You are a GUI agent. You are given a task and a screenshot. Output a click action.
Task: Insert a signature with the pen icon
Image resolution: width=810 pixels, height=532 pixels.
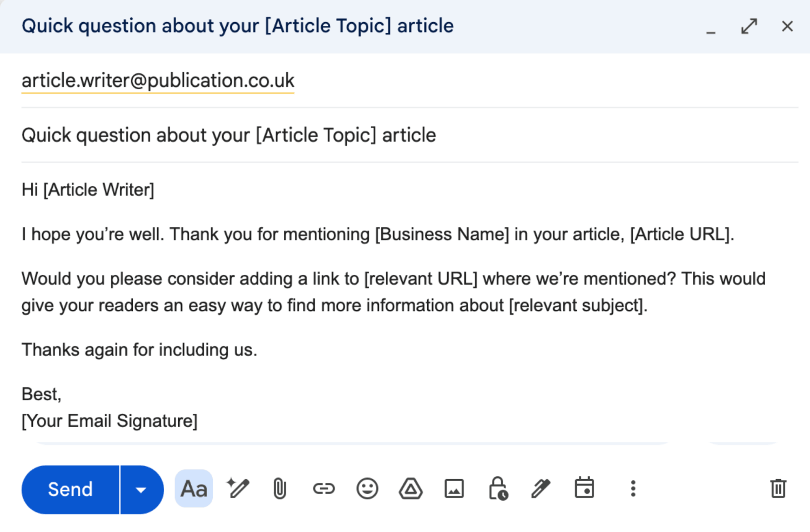[x=541, y=489]
